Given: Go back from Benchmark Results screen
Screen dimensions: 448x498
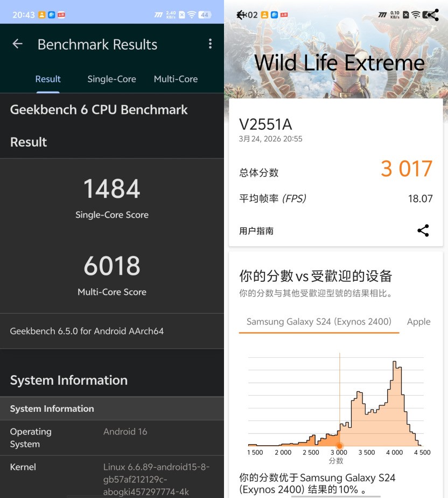Looking at the screenshot, I should click(x=17, y=44).
